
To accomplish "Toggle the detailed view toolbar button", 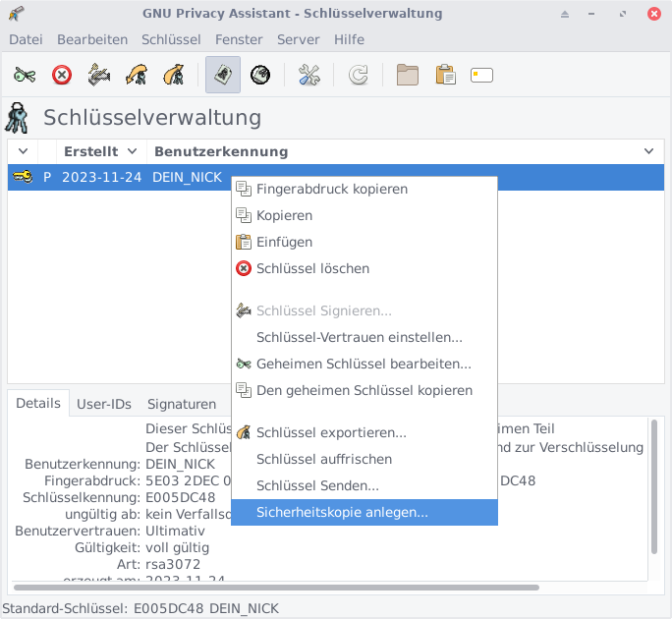I will (x=223, y=75).
